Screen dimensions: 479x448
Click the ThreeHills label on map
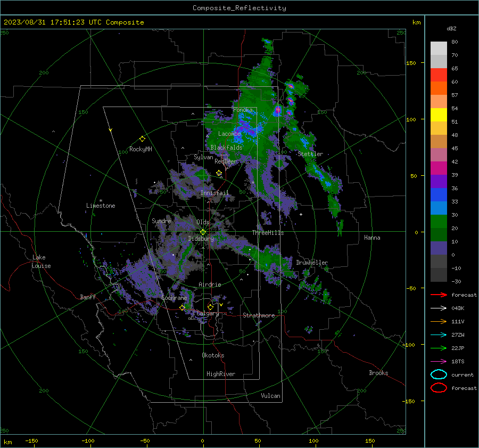coord(268,233)
